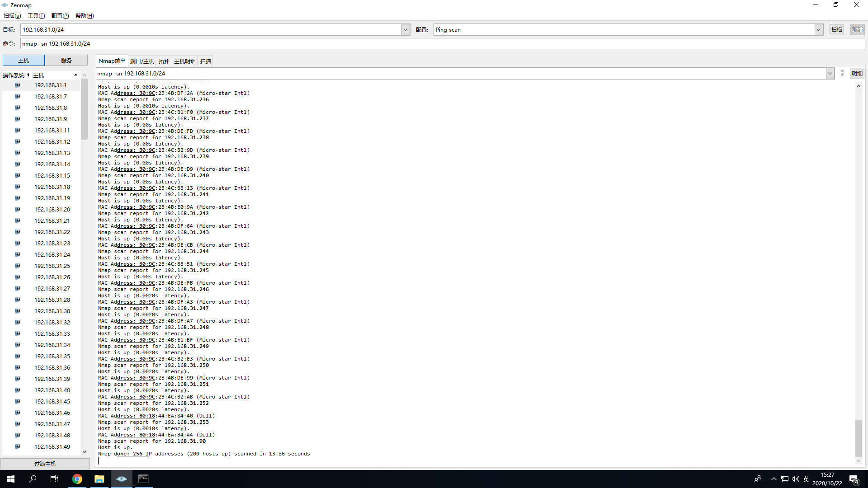Click the 过滤主机 filter hosts button
The image size is (868, 488).
(x=45, y=464)
